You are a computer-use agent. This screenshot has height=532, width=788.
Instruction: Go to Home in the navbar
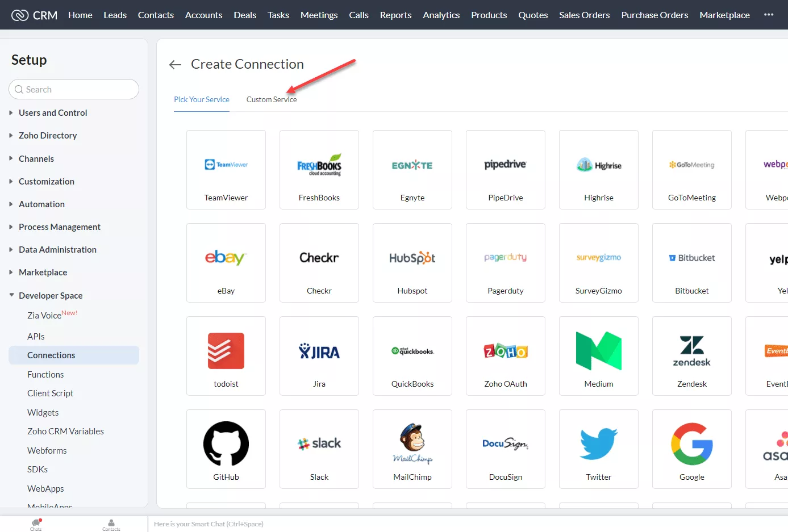[x=80, y=15]
